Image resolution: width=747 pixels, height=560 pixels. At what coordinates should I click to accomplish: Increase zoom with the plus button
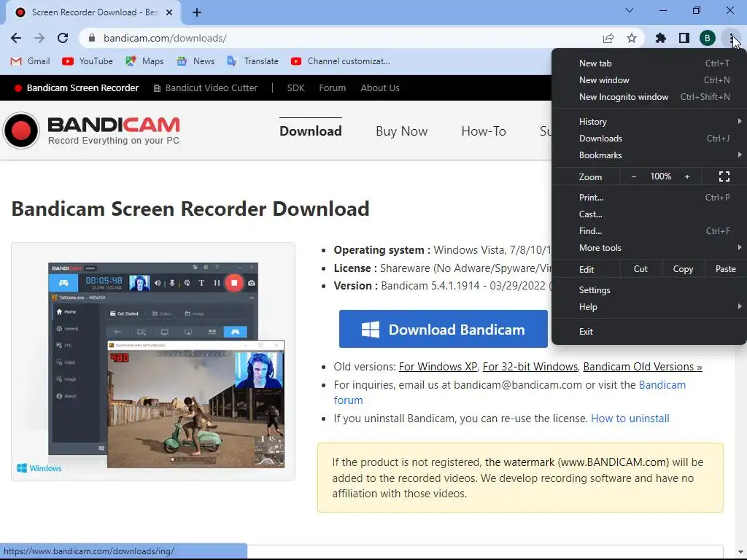coord(687,176)
